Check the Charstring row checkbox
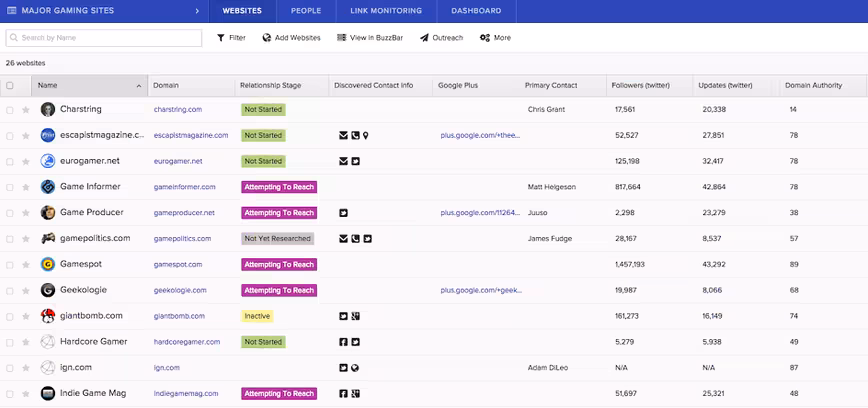The height and width of the screenshot is (408, 868). (x=9, y=110)
